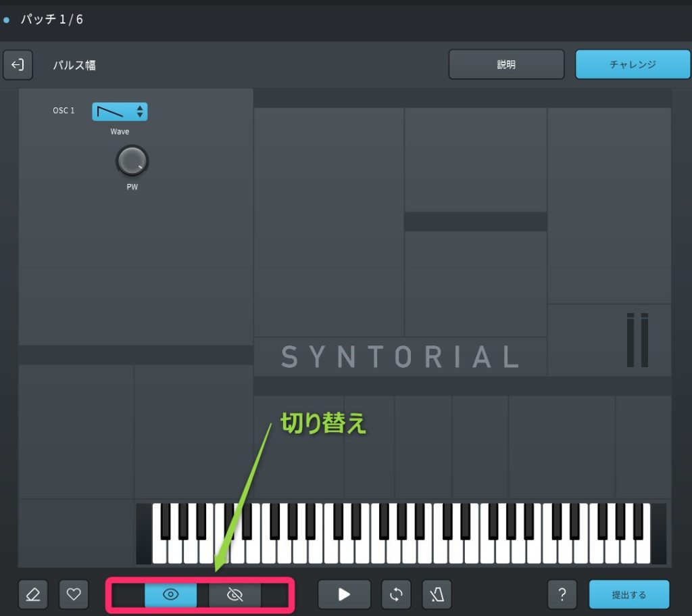Open help with the question mark icon

click(x=562, y=594)
